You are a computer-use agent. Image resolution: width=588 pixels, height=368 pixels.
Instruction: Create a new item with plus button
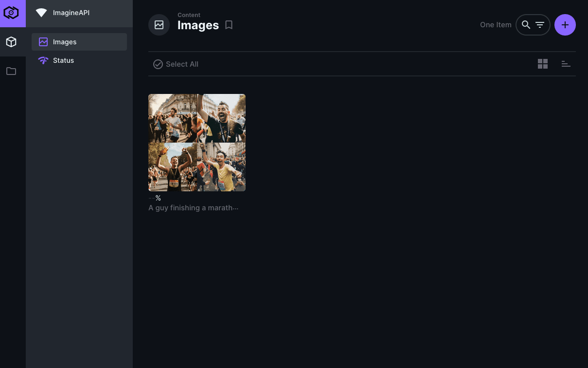coord(565,25)
